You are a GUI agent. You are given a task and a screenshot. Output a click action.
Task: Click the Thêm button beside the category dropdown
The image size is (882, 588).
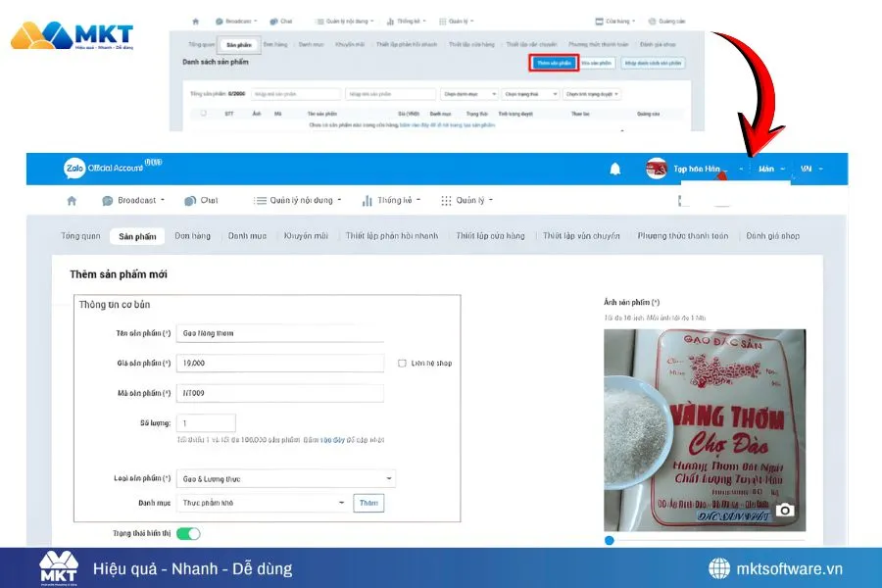[x=368, y=502]
